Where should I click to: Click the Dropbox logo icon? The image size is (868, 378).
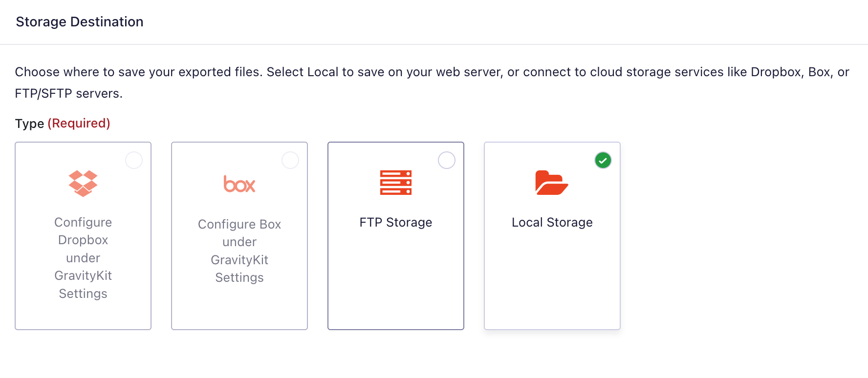click(83, 183)
